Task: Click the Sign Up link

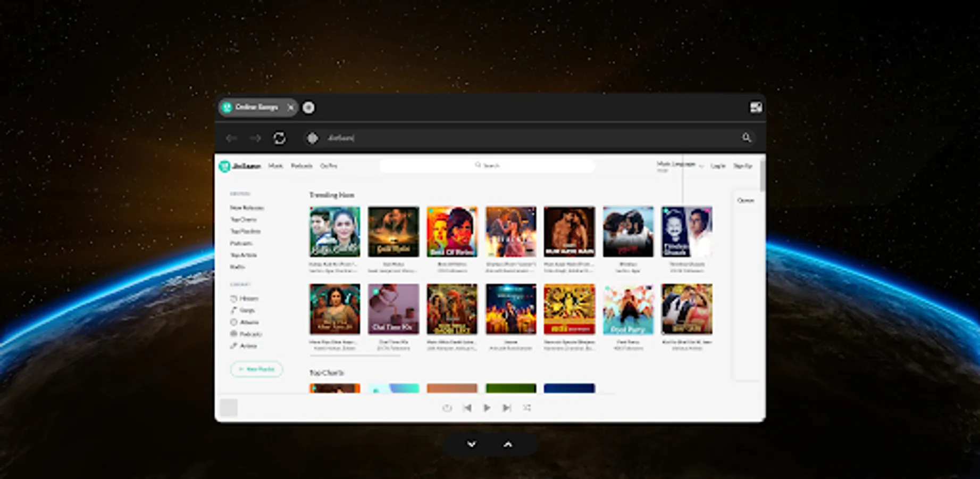Action: point(742,166)
